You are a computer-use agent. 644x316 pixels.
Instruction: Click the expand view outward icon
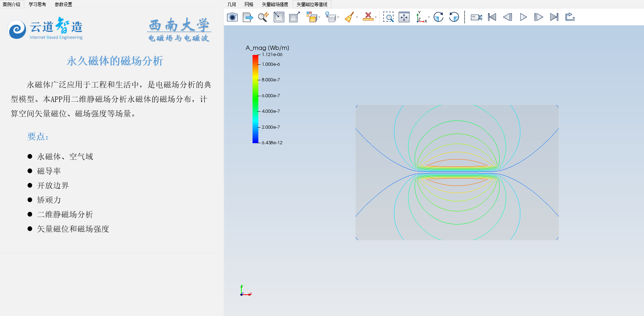[295, 17]
